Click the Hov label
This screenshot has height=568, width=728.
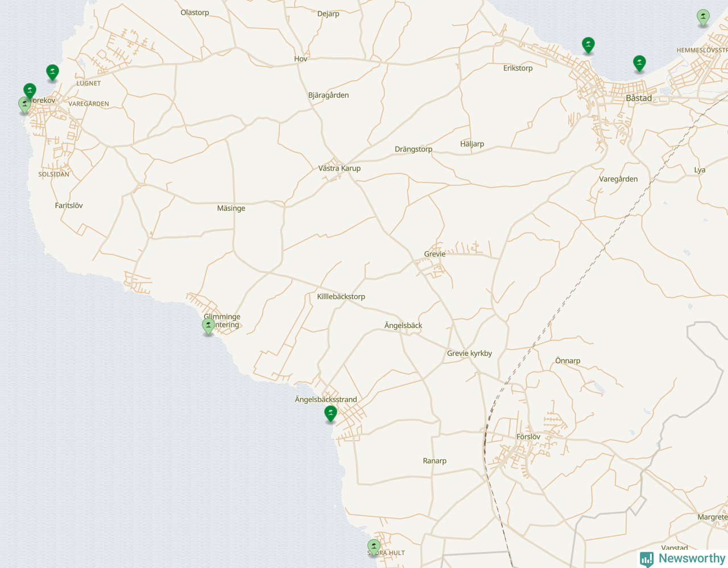[301, 59]
